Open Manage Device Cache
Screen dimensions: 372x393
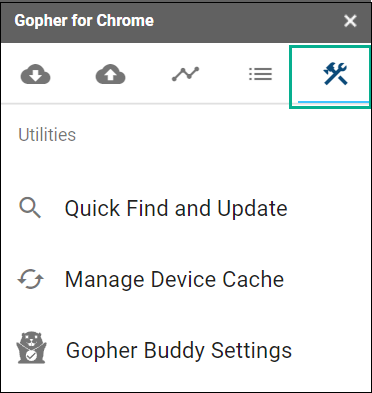(174, 279)
